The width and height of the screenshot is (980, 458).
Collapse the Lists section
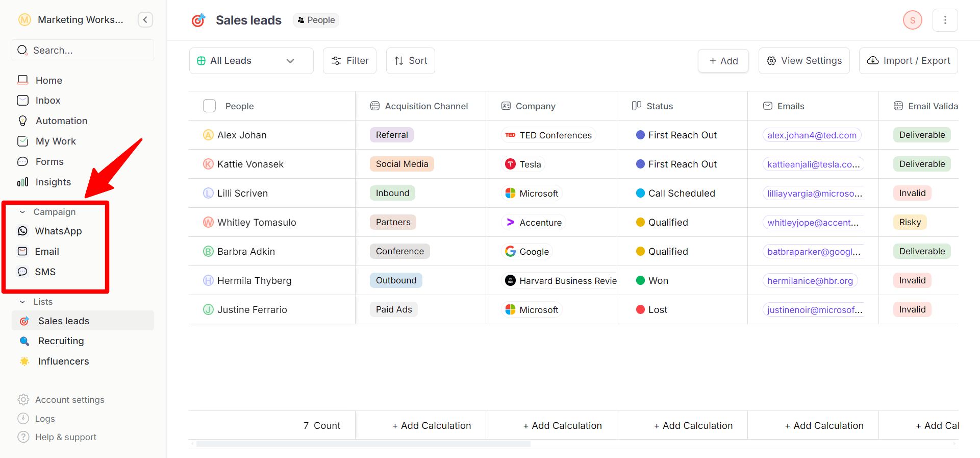[22, 302]
